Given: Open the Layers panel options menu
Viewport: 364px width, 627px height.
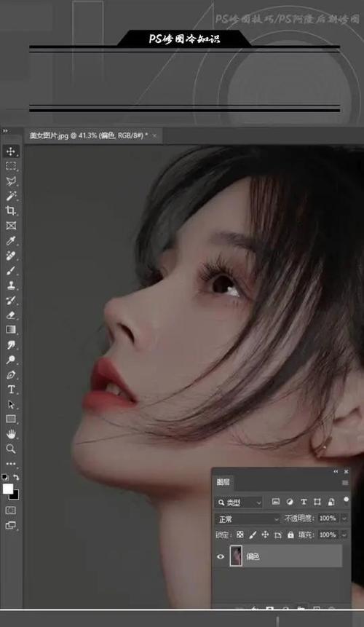Looking at the screenshot, I should pyautogui.click(x=345, y=483).
